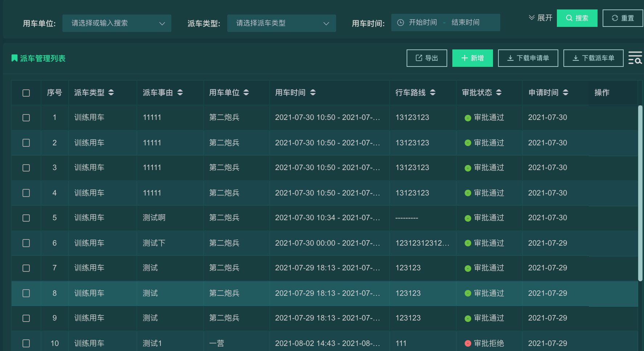Click 下载申请单 download button
Image resolution: width=644 pixels, height=351 pixels.
coord(528,58)
